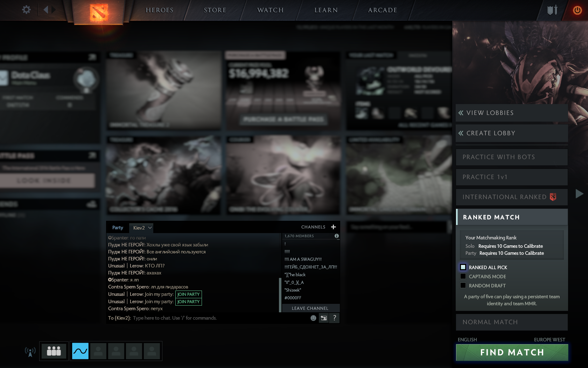Invite a player in the first empty party slot
Viewport: 588px width, 368px height.
[98, 351]
